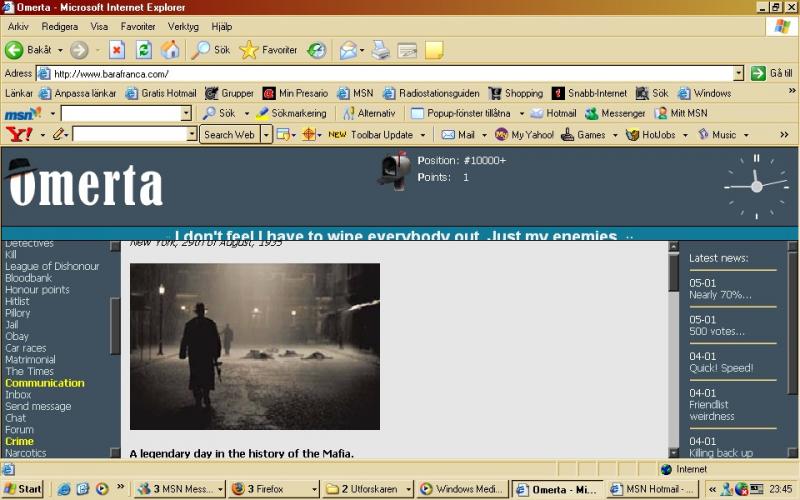Click the main article vertical scrollbar
Image resolution: width=800 pixels, height=500 pixels.
(673, 350)
